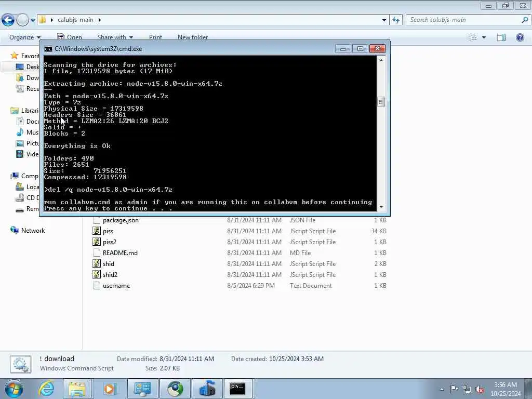
Task: Select Desktop in the navigation pane
Action: pos(27,67)
